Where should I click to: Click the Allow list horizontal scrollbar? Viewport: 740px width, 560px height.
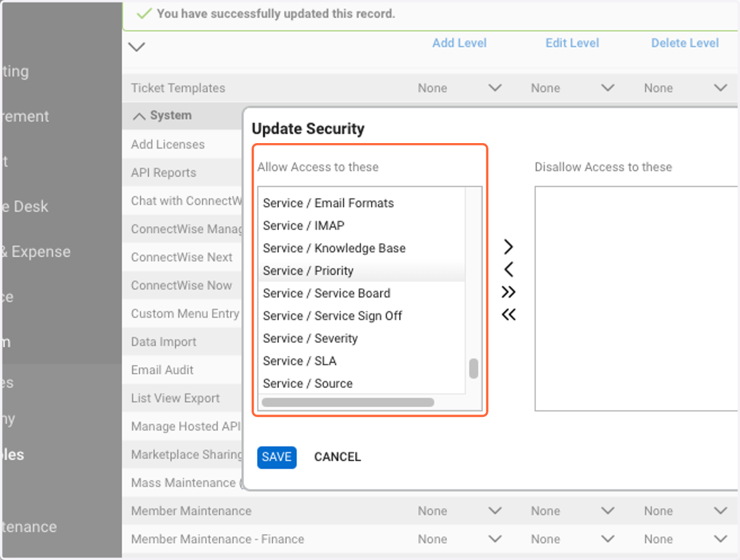[x=348, y=402]
